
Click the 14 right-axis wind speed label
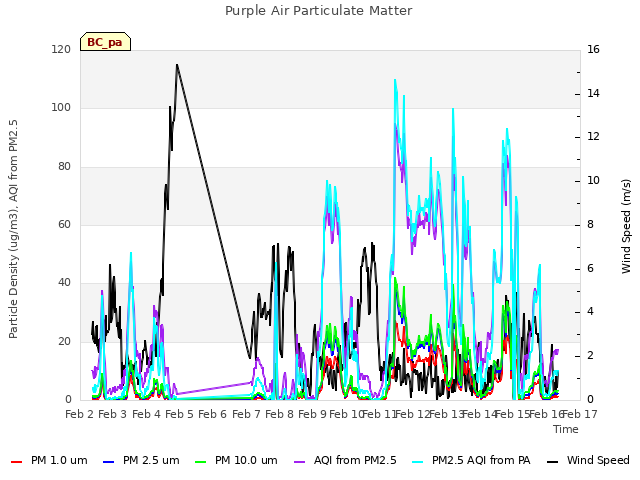tap(593, 93)
